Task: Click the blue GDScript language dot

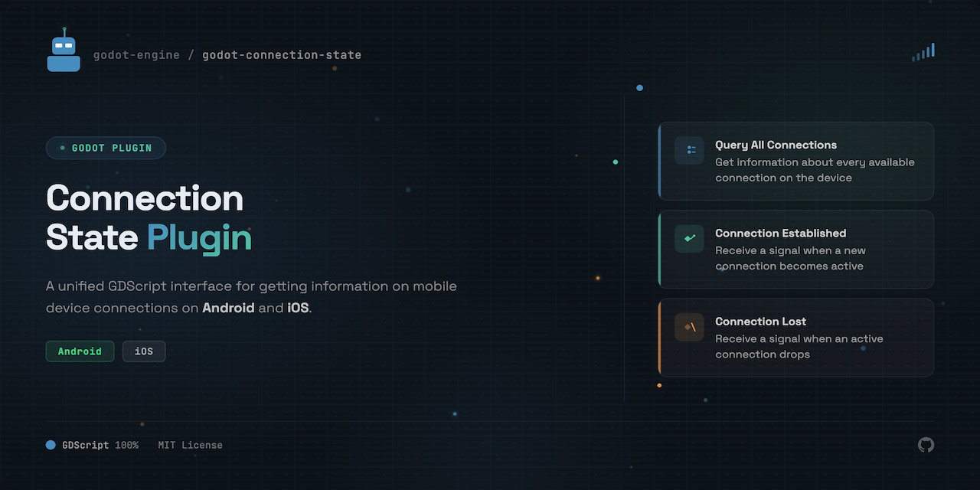Action: pos(51,445)
